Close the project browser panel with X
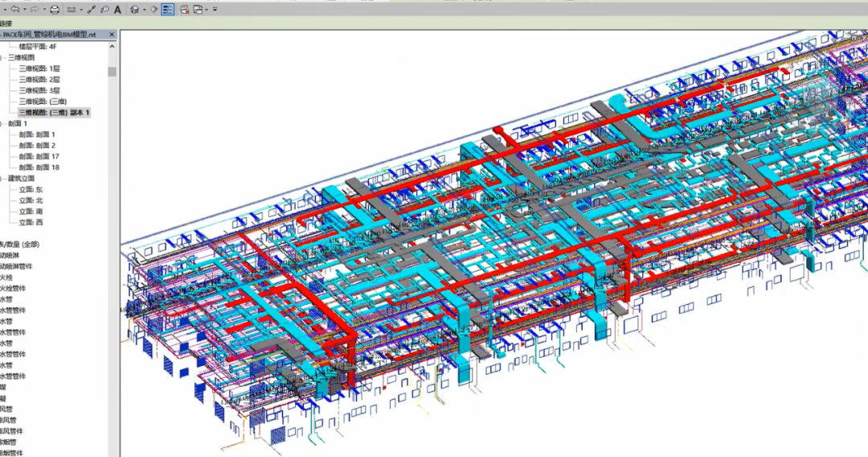868x457 pixels. tap(113, 35)
